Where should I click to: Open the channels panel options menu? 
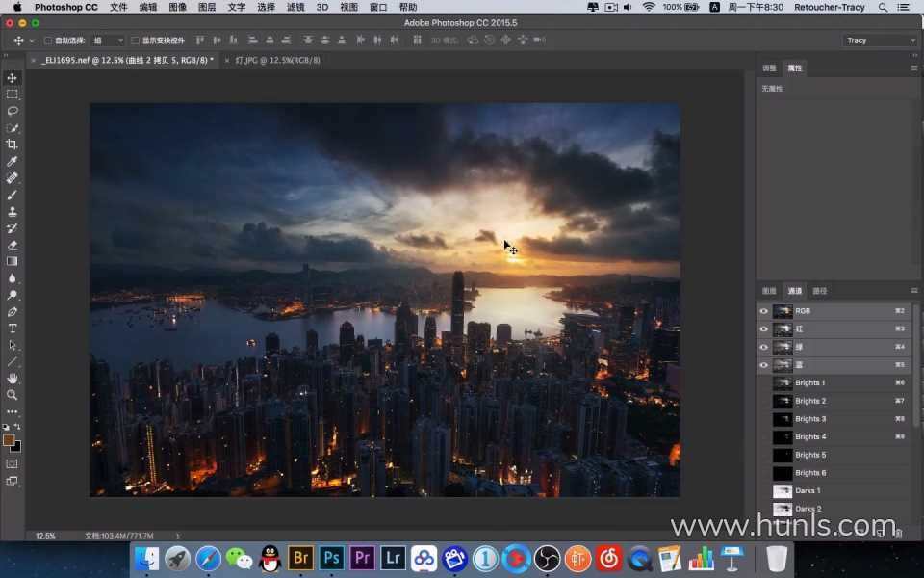914,291
